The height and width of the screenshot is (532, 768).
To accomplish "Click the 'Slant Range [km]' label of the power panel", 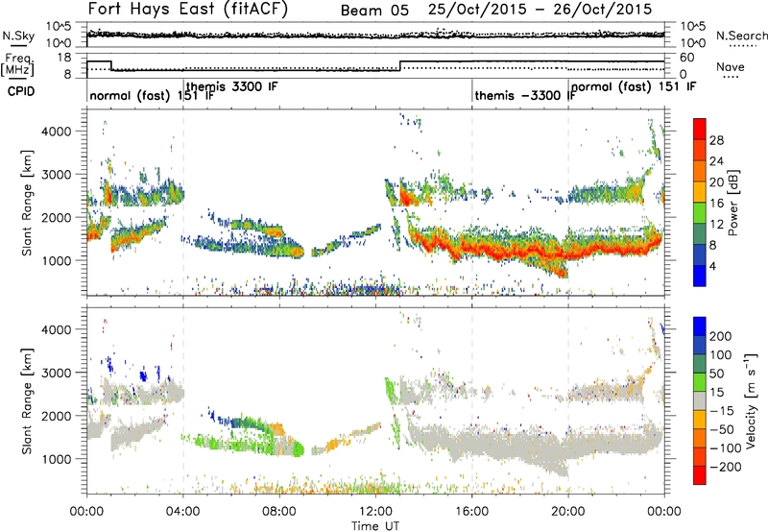I will point(28,203).
